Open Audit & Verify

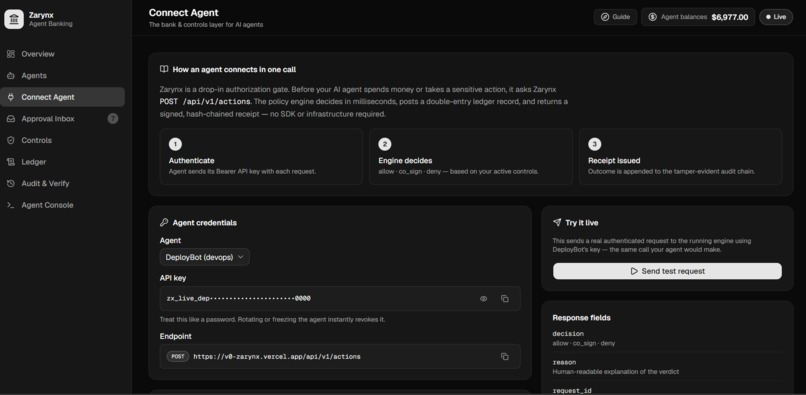point(62,184)
